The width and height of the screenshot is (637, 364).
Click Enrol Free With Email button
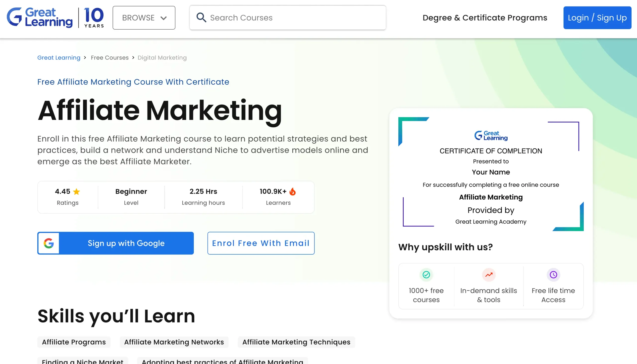pos(261,243)
